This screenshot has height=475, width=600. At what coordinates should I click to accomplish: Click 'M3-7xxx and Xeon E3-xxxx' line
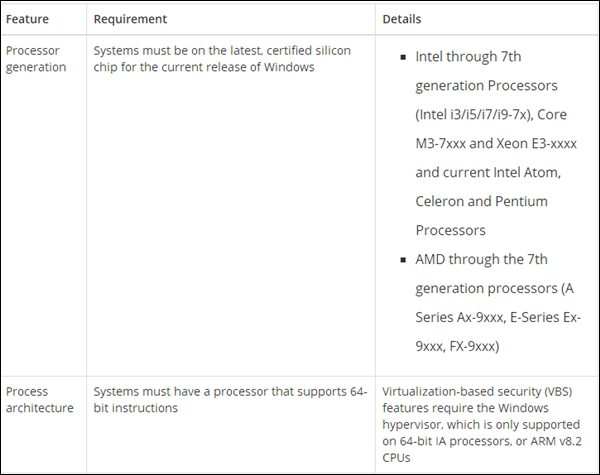pos(496,144)
